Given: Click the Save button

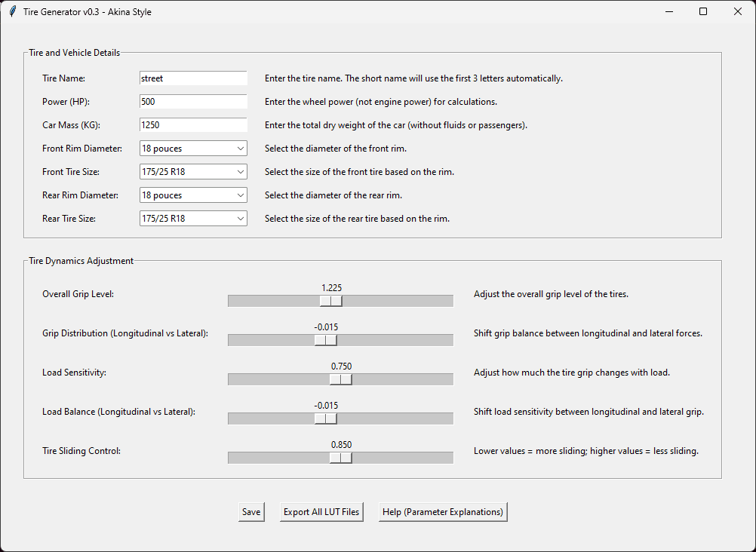Looking at the screenshot, I should pyautogui.click(x=251, y=512).
